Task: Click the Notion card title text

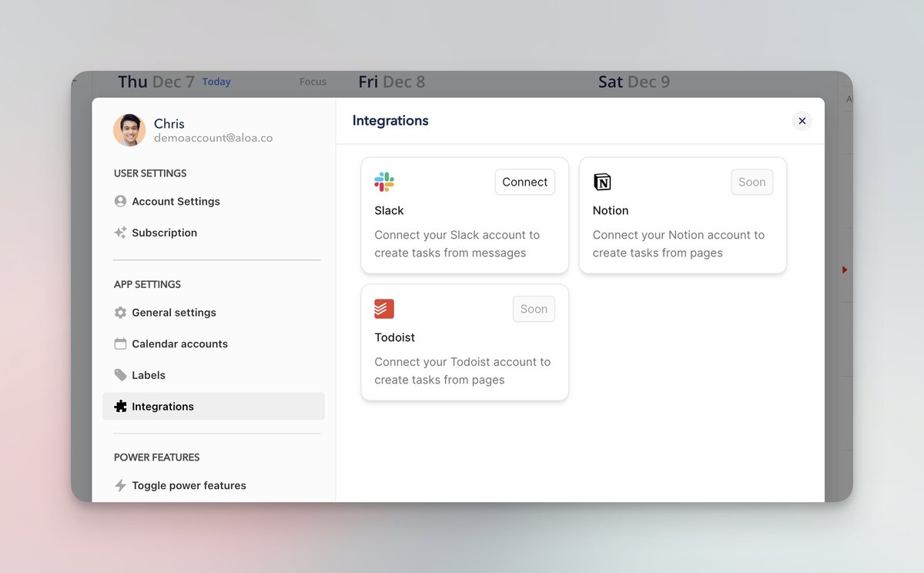Action: [x=611, y=210]
